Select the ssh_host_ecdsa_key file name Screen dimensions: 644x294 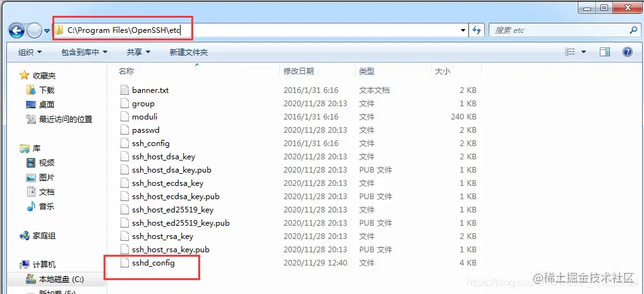[168, 183]
